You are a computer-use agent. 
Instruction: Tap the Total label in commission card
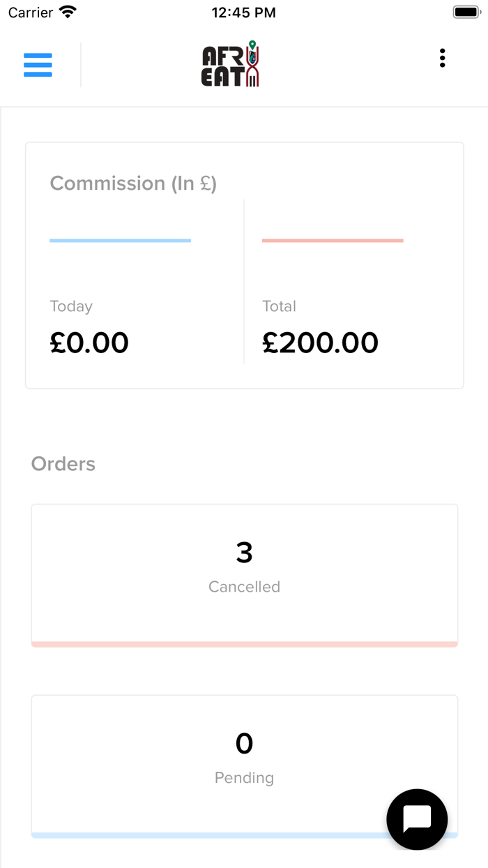279,306
